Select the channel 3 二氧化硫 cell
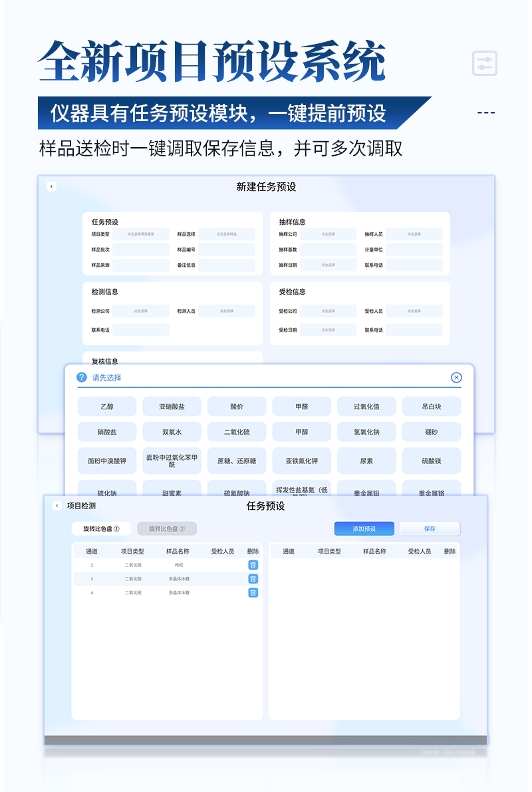 [x=133, y=579]
